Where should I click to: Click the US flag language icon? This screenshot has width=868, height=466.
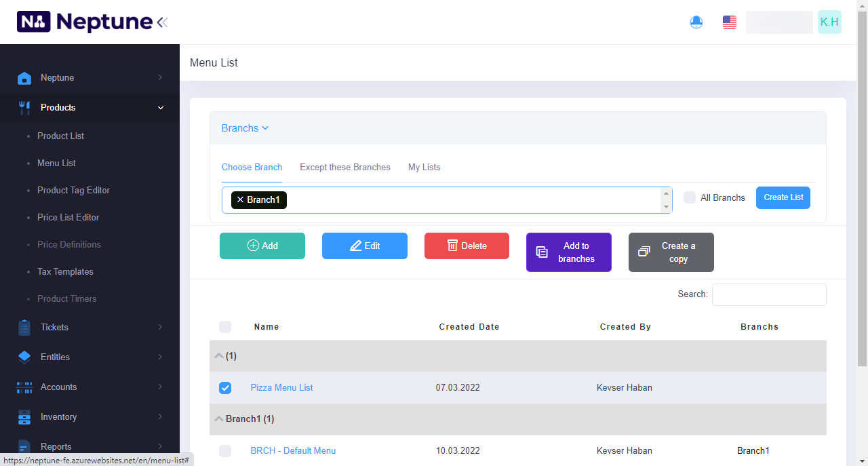[730, 22]
